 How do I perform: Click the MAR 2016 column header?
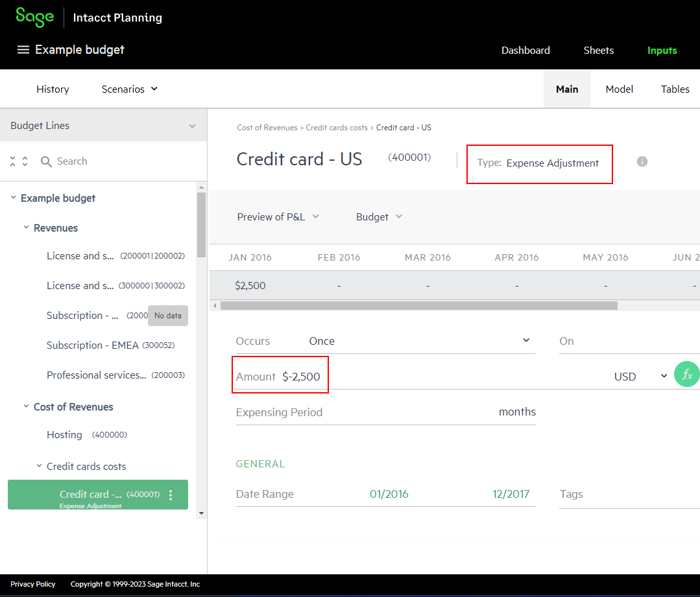428,257
